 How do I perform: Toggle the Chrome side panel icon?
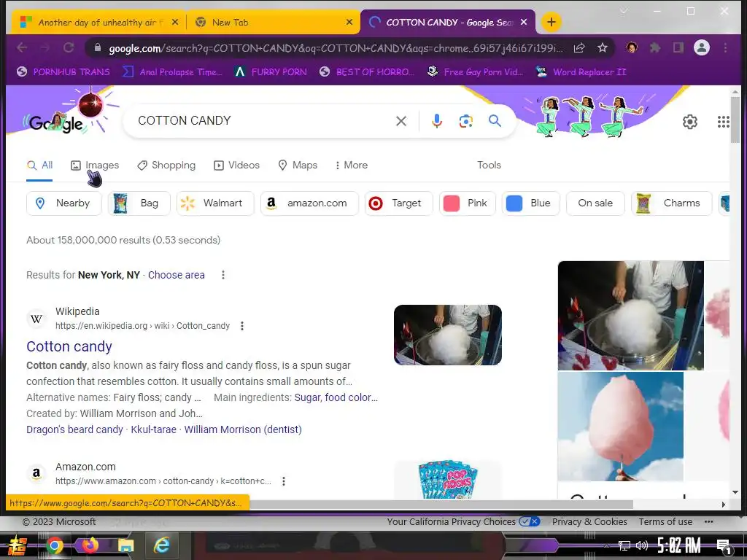678,47
